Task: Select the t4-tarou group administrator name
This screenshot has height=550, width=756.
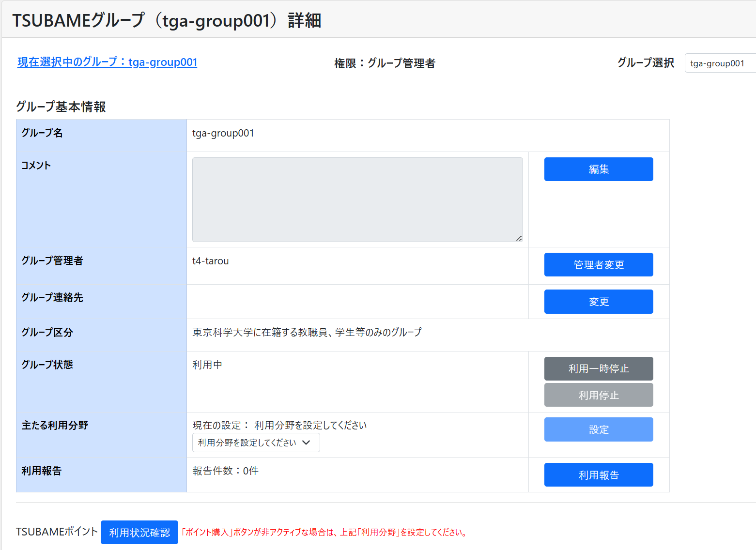Action: tap(210, 261)
